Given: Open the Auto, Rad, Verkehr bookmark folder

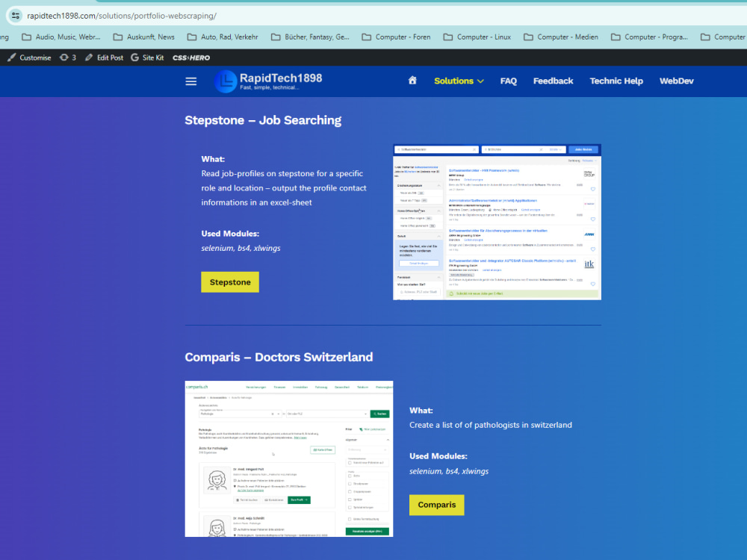Looking at the screenshot, I should tap(223, 37).
